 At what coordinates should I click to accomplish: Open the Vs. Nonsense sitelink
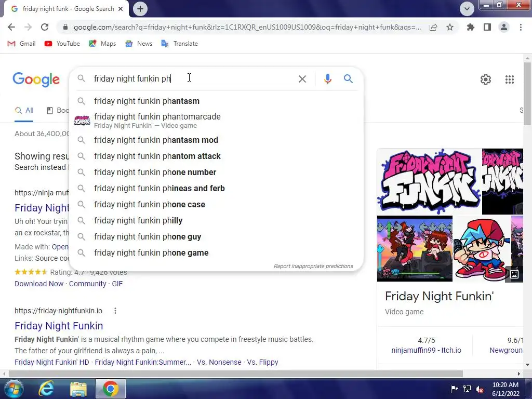pyautogui.click(x=219, y=362)
